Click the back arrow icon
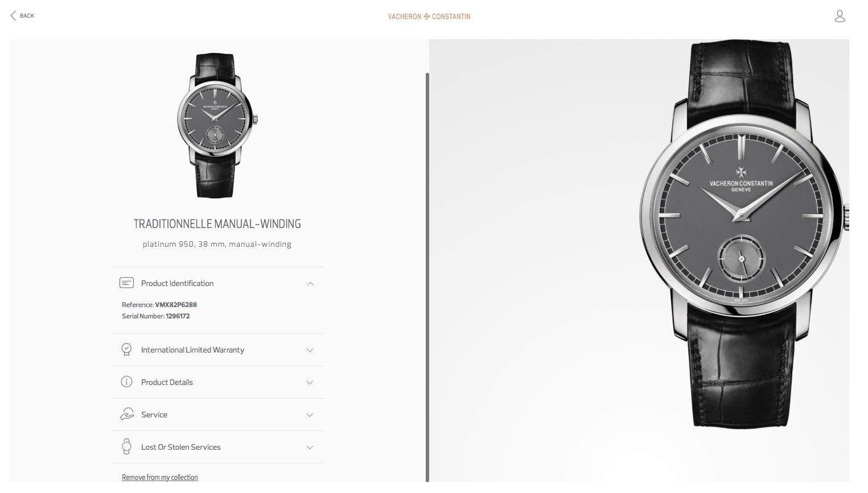 13,16
